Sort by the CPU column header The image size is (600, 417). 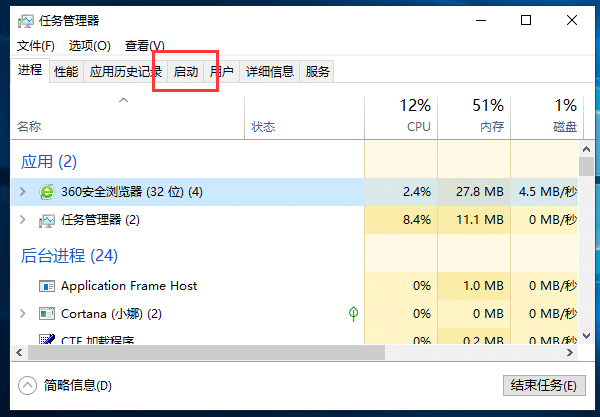click(x=401, y=115)
